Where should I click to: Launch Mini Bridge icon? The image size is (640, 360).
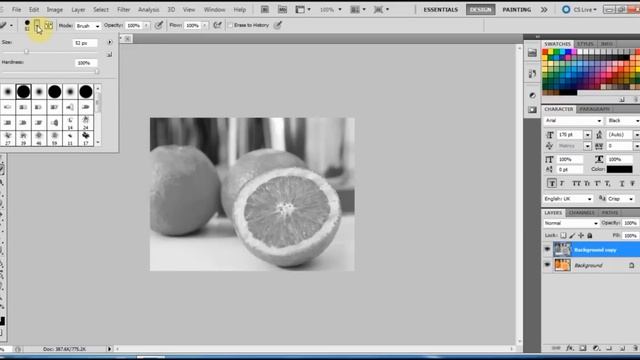(282, 9)
